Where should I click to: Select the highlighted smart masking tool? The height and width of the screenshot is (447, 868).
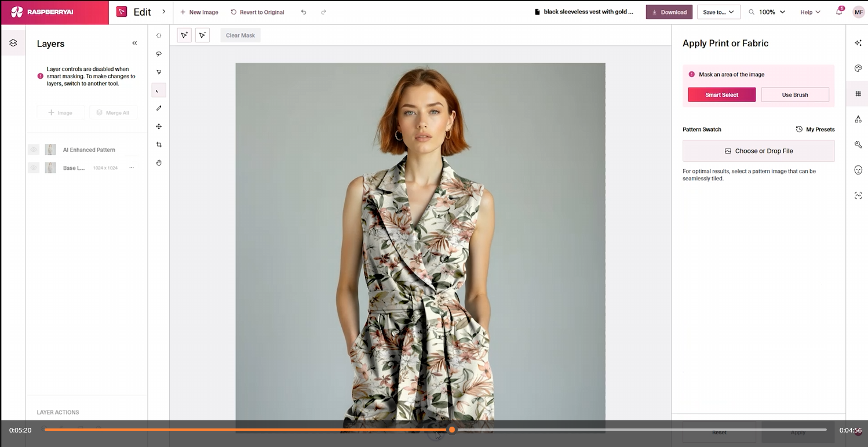(x=159, y=90)
